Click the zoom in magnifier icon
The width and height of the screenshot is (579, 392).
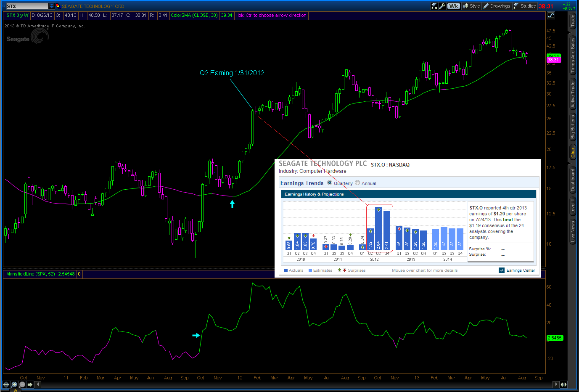[x=14, y=384]
